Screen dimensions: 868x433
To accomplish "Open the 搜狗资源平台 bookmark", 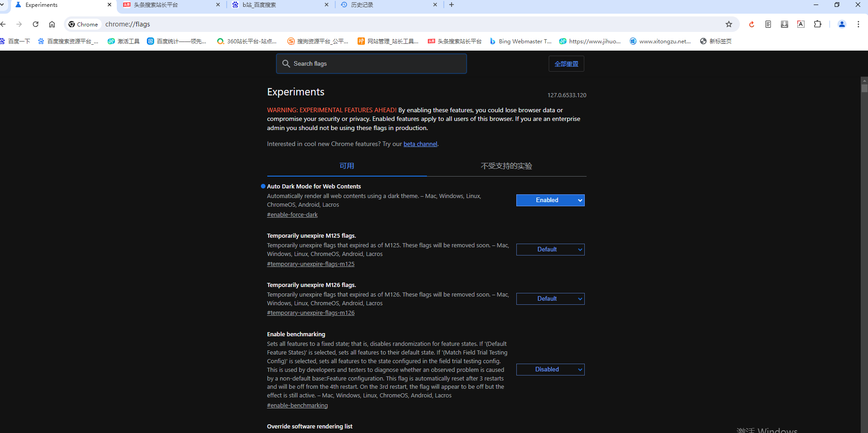I will 318,41.
